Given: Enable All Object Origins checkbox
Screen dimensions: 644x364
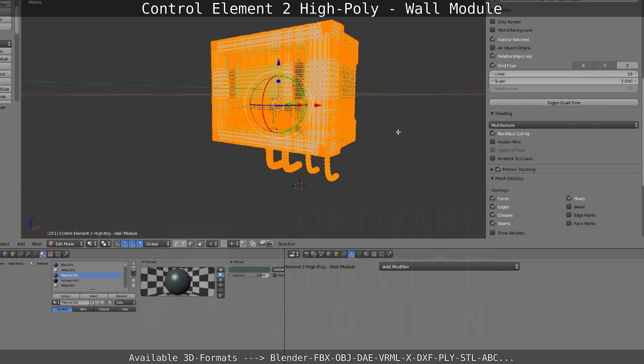Looking at the screenshot, I should pyautogui.click(x=493, y=48).
